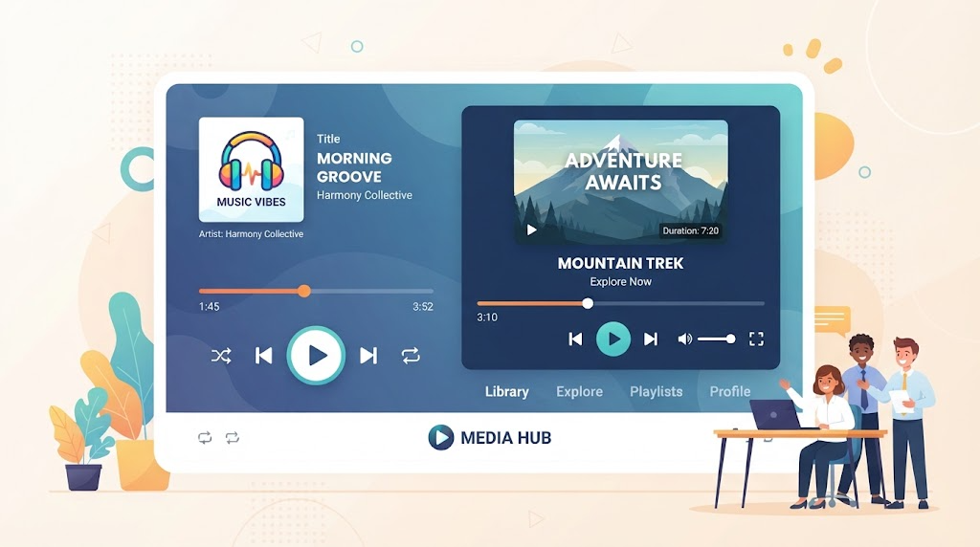Click the MOUNTAIN TREK title

click(620, 264)
